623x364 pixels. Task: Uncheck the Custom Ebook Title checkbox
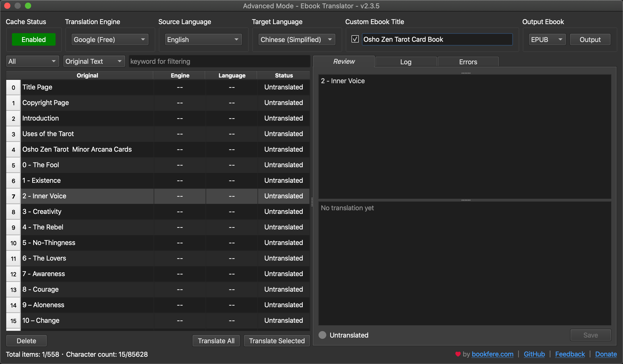coord(355,39)
